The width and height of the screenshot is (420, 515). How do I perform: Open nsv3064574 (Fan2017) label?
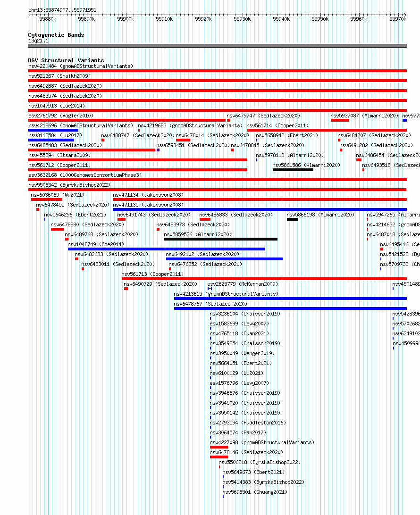pos(238,432)
